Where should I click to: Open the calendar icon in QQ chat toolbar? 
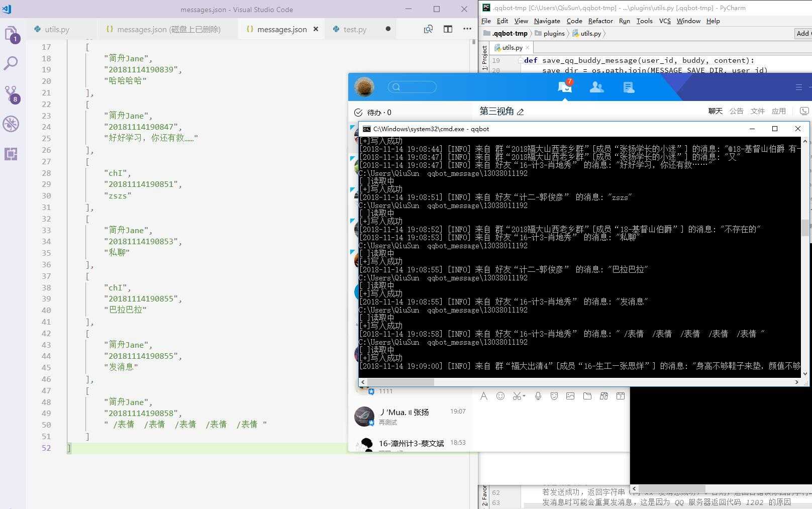coord(621,396)
